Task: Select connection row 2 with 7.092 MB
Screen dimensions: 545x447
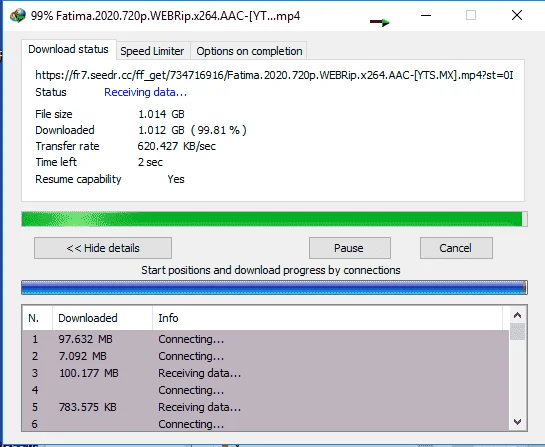Action: click(x=266, y=356)
